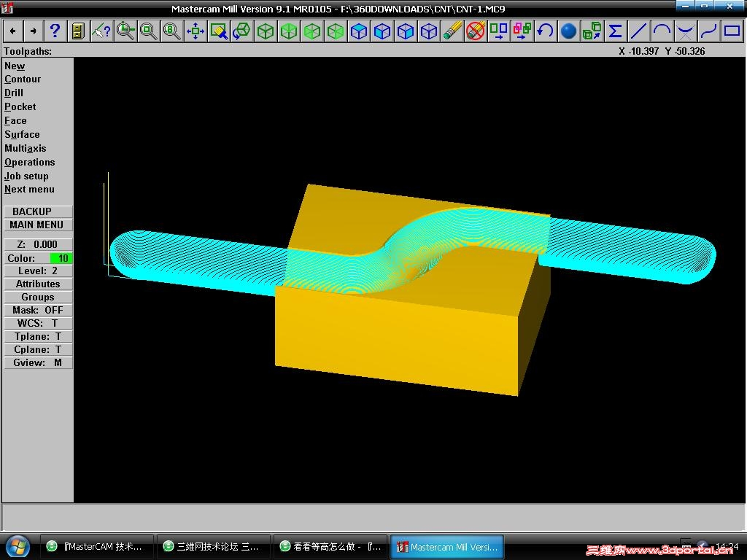This screenshot has width=747, height=560.
Task: Open the file cabinet icon
Action: 78,31
